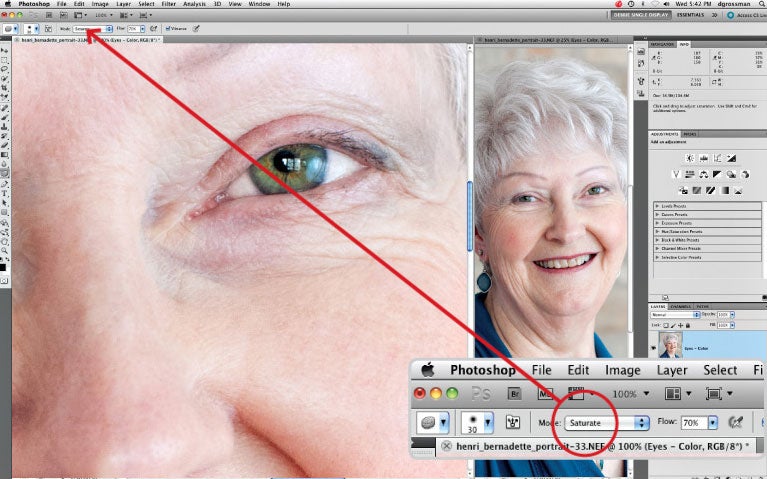Select the Crop tool
This screenshot has height=479, width=767.
point(5,87)
